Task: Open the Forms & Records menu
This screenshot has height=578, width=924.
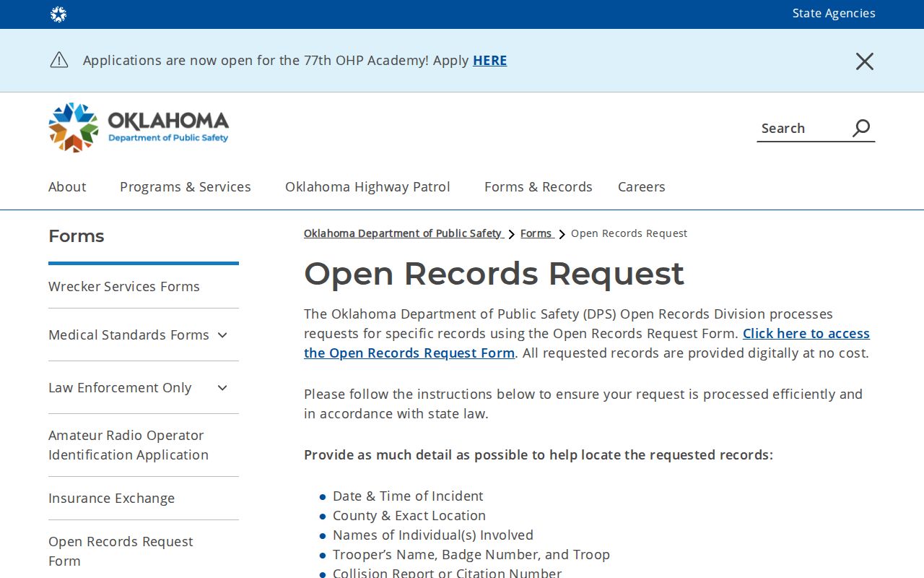Action: tap(539, 186)
